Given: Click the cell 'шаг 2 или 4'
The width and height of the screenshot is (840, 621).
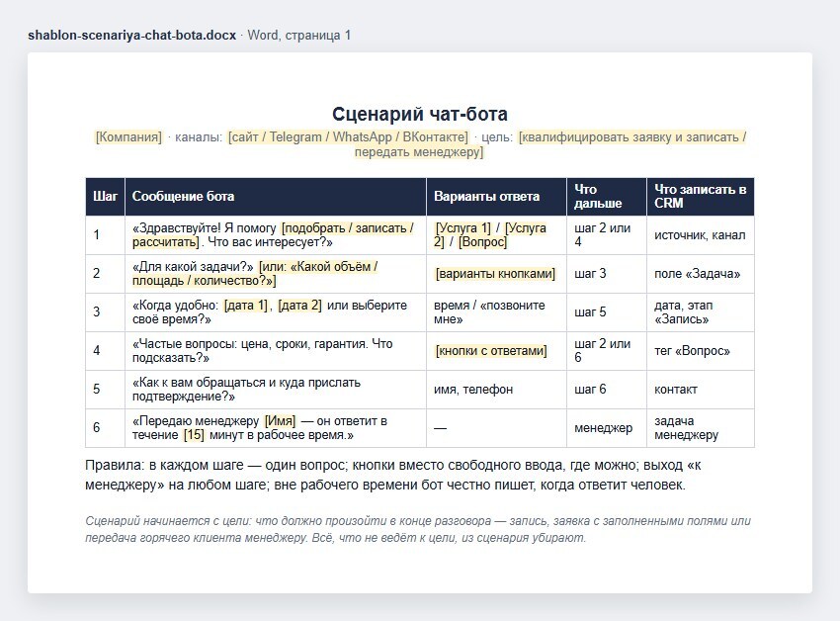Looking at the screenshot, I should click(607, 235).
